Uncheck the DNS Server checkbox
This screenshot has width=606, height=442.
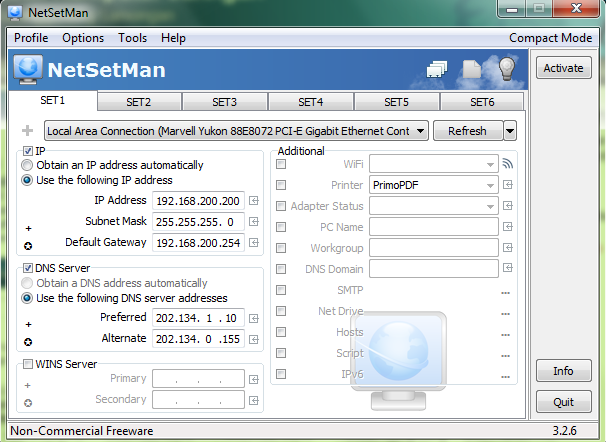point(27,268)
